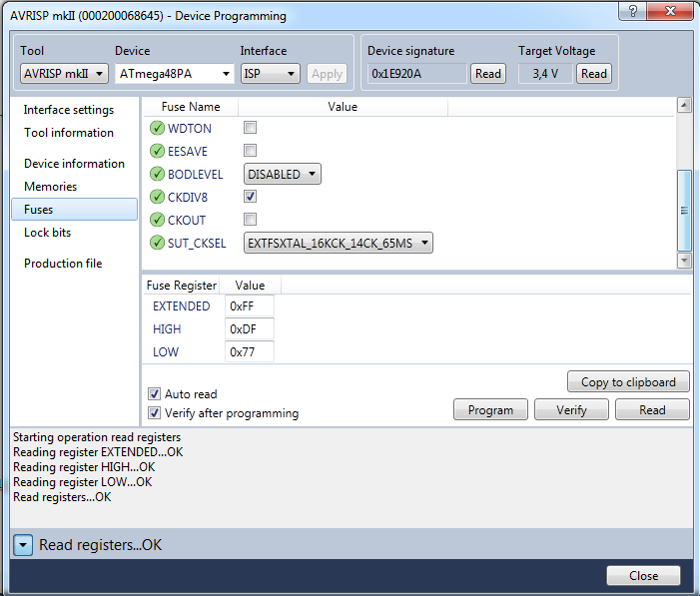Toggle the Auto read checkbox
The height and width of the screenshot is (596, 700).
(x=154, y=393)
